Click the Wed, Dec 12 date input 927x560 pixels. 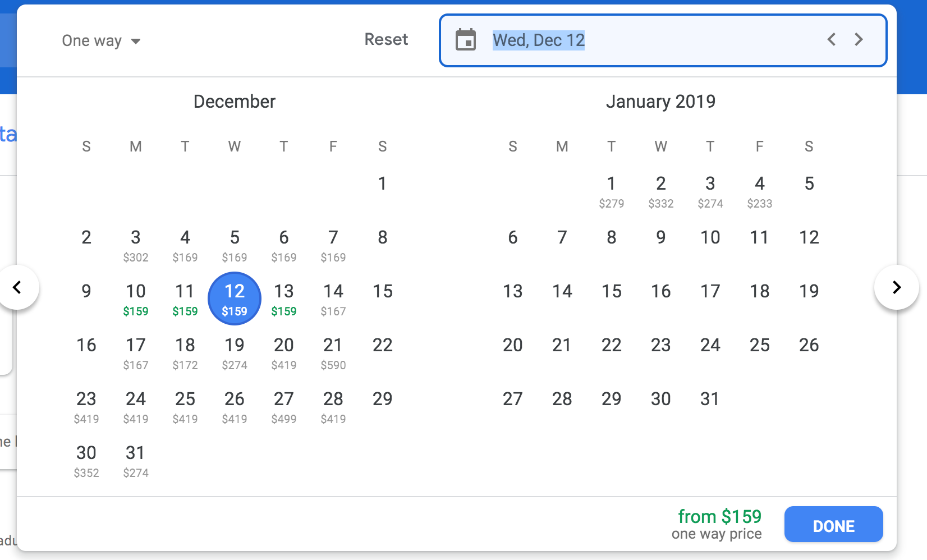pyautogui.click(x=539, y=40)
